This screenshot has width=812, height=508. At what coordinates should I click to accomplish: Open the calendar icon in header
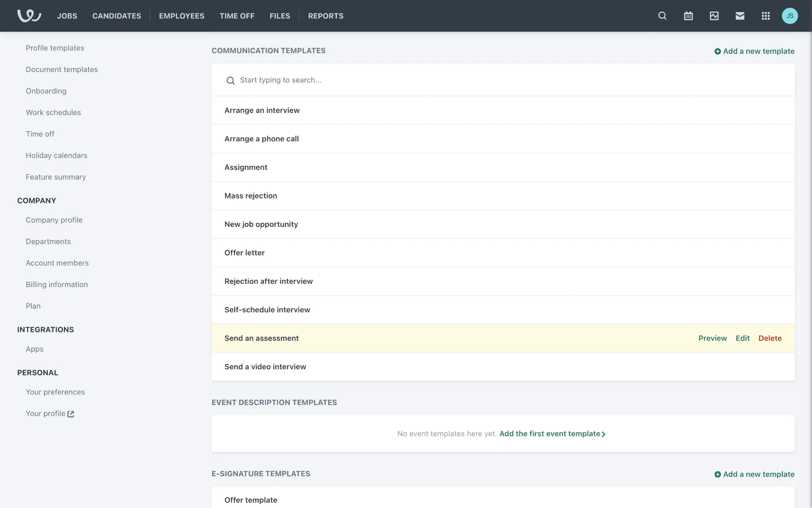688,16
